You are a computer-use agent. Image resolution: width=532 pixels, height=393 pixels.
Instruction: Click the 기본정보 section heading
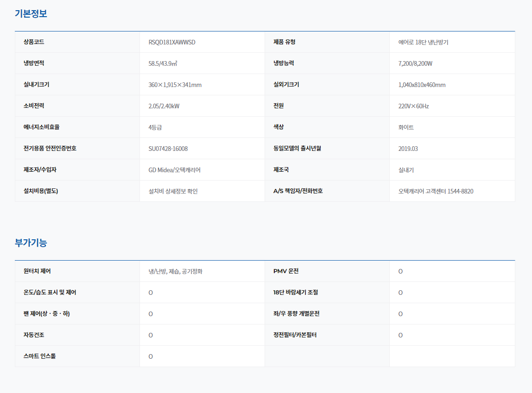[x=31, y=14]
